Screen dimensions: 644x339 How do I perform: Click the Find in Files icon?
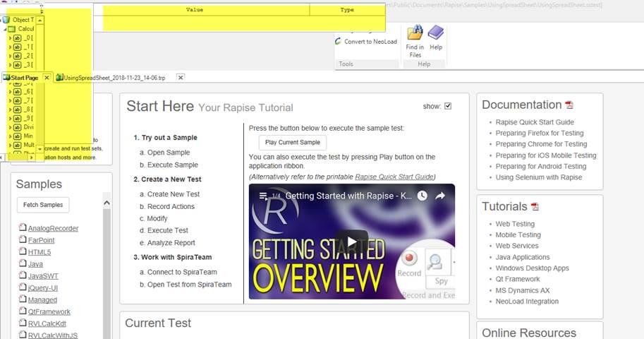[x=415, y=34]
